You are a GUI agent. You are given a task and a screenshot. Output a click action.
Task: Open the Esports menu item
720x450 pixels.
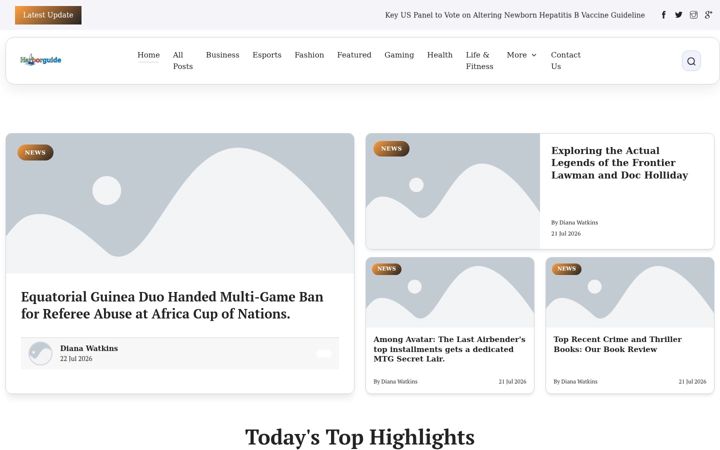267,55
